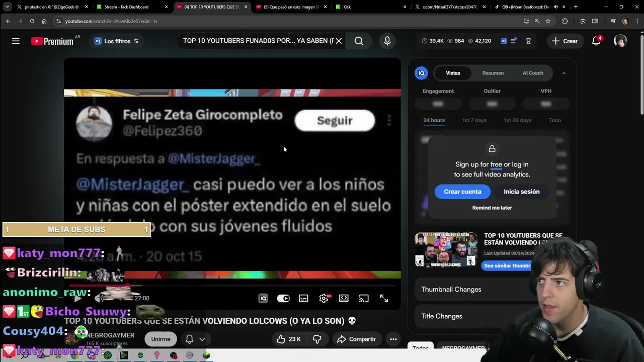Click the free link in sign-up prompt
This screenshot has width=644, height=362.
point(496,164)
